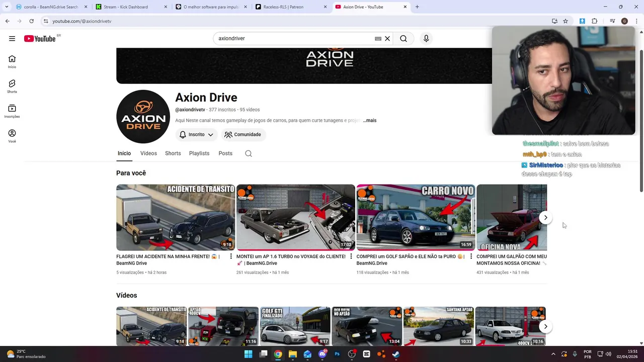Expand the Inscrito subscription dropdown
Viewport: 644px width, 362px height.
point(196,135)
